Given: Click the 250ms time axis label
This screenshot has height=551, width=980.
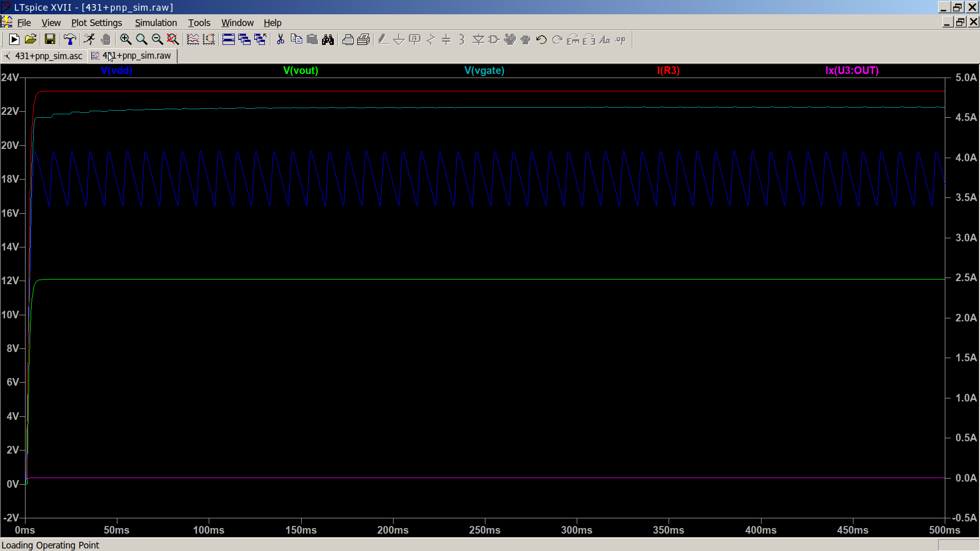Looking at the screenshot, I should [484, 530].
